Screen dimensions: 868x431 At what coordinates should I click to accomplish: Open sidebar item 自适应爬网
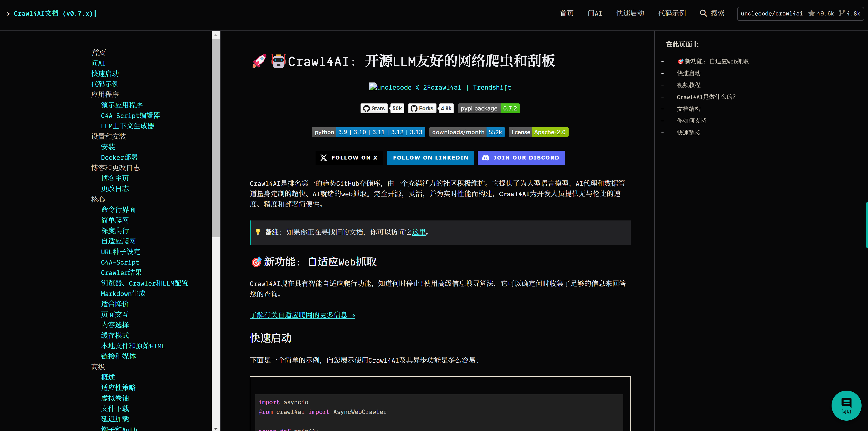click(118, 241)
